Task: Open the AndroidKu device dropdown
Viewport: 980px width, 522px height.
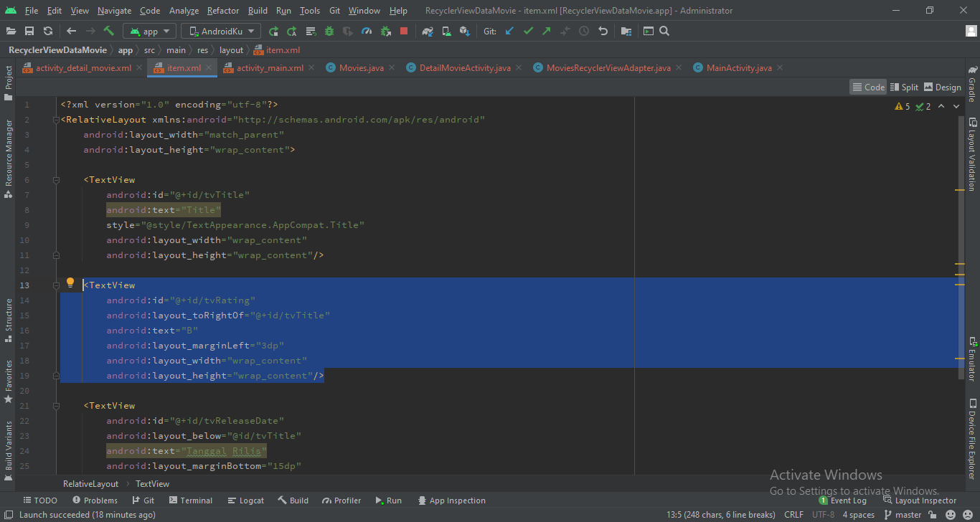Action: point(221,31)
